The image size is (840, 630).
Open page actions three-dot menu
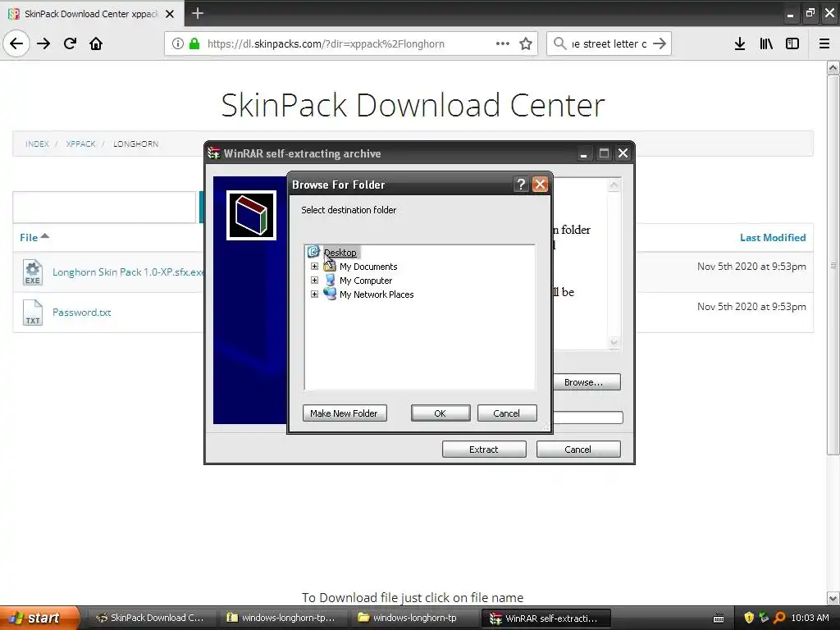(503, 43)
